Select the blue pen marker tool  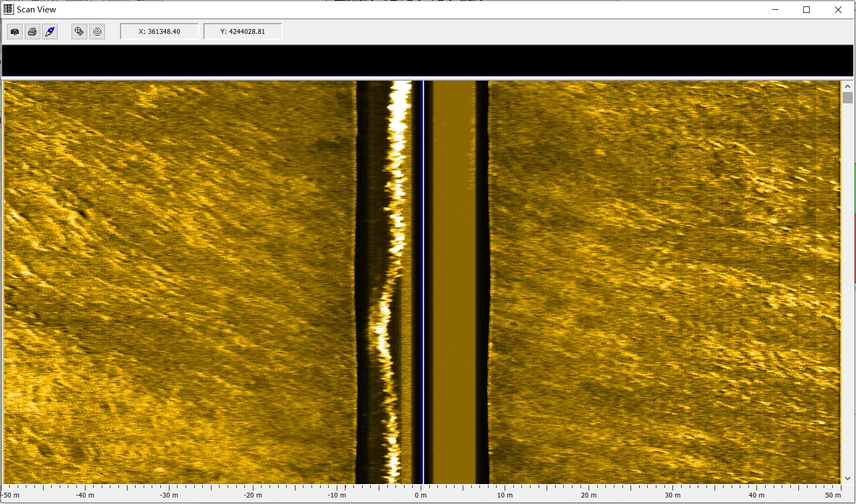pyautogui.click(x=50, y=32)
